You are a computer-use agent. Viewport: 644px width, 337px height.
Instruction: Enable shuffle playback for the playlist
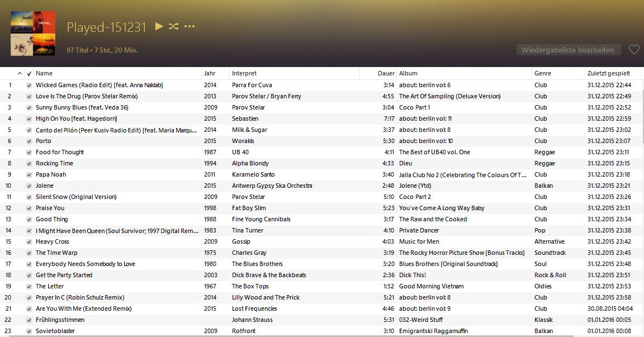click(x=173, y=27)
